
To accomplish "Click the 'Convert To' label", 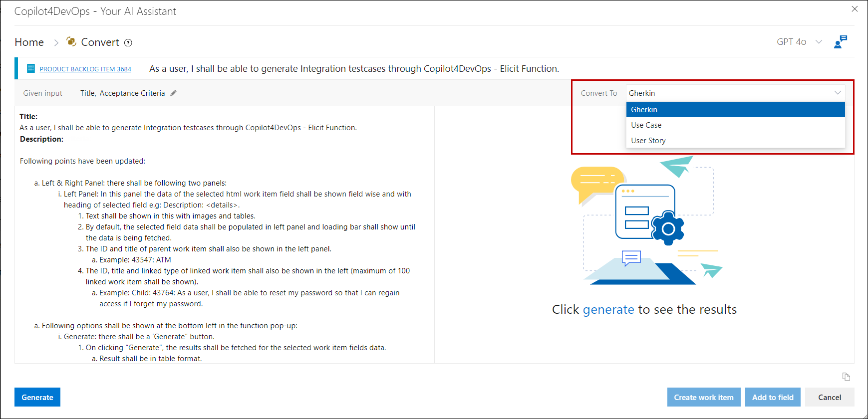I will 599,93.
